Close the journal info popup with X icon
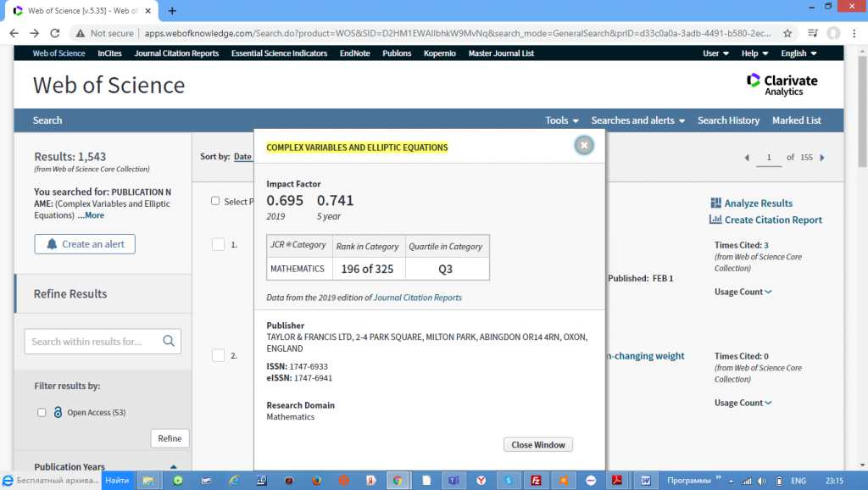Viewport: 868px width, 490px height. 583,145
